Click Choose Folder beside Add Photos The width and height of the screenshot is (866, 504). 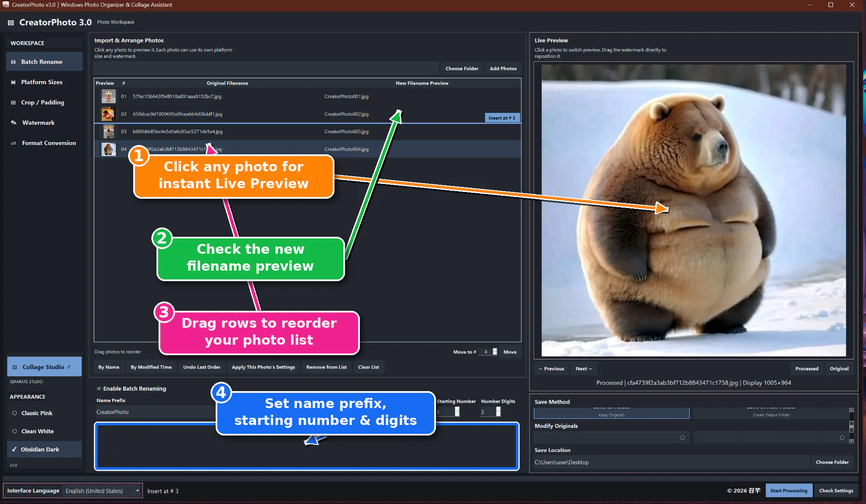tap(462, 68)
